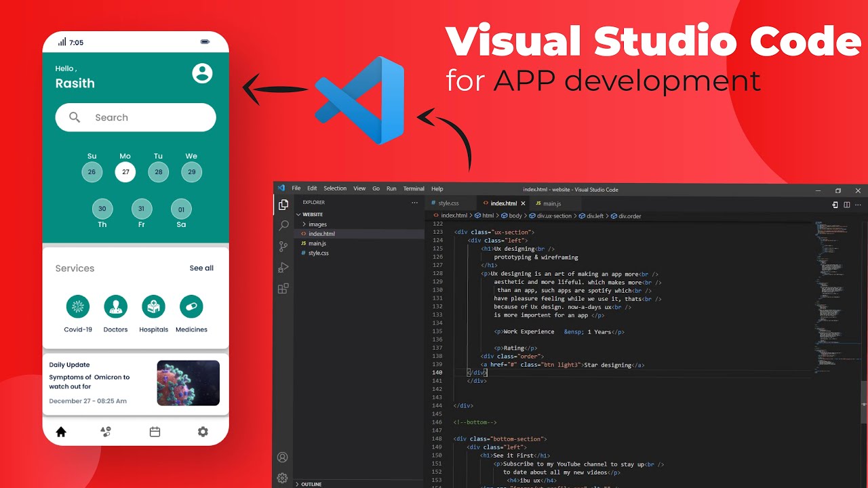Tap the See all link in Services

[x=201, y=268]
